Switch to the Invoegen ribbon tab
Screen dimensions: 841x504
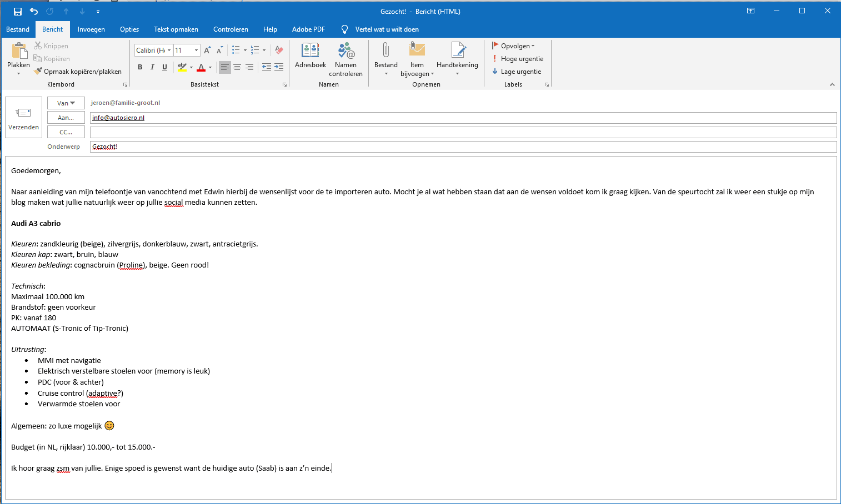point(91,29)
